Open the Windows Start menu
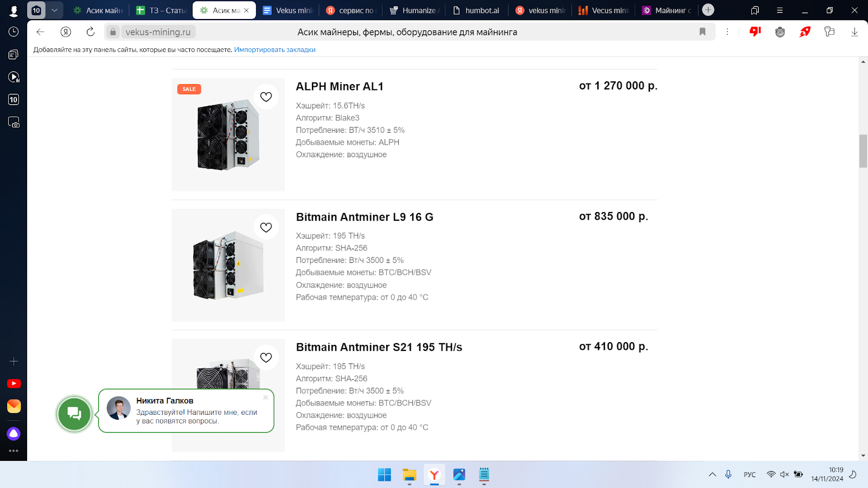The width and height of the screenshot is (868, 488). 384,475
